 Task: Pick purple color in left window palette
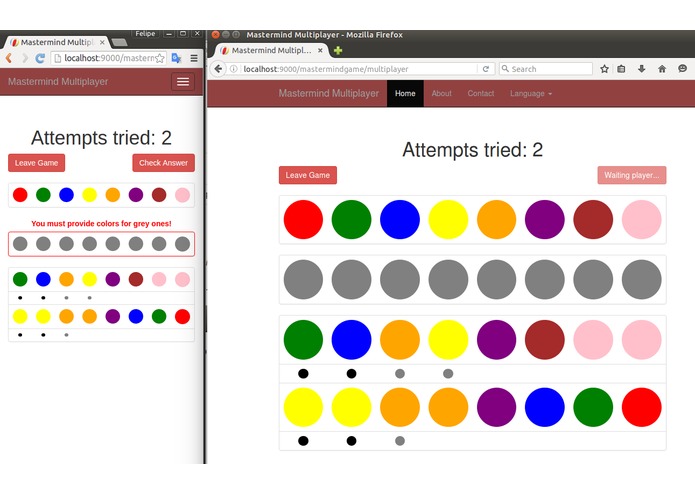pyautogui.click(x=136, y=194)
